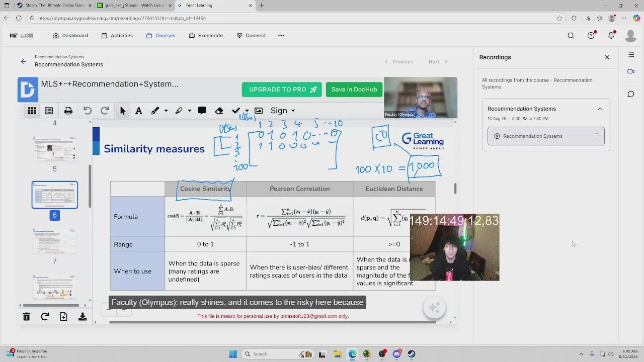Open a new browser tab
644x362 pixels.
tap(261, 6)
